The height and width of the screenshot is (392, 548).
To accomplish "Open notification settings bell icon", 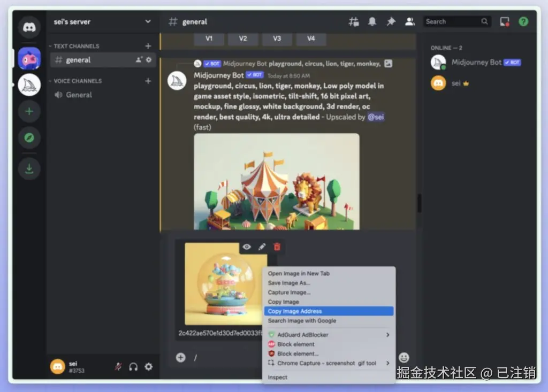I will point(372,22).
